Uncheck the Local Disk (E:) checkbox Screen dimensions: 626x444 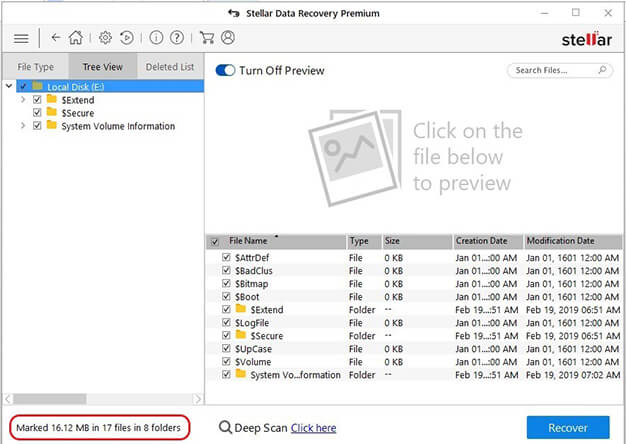pos(24,86)
